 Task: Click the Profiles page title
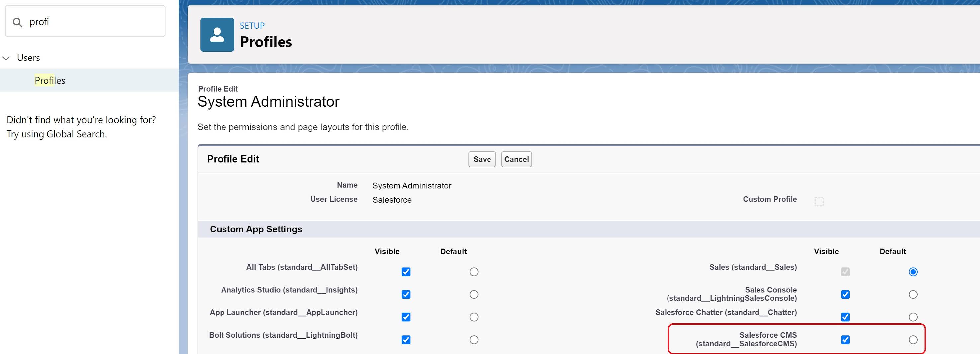click(266, 42)
